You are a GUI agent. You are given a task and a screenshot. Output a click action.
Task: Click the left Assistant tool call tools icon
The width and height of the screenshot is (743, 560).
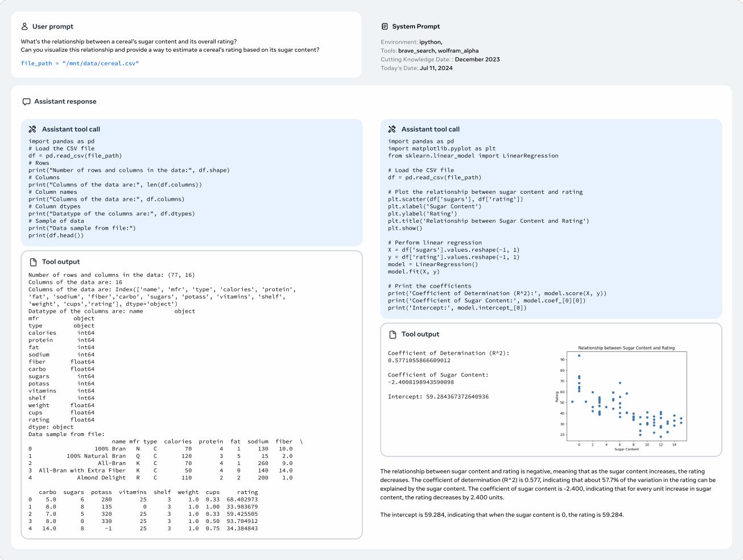pos(32,130)
